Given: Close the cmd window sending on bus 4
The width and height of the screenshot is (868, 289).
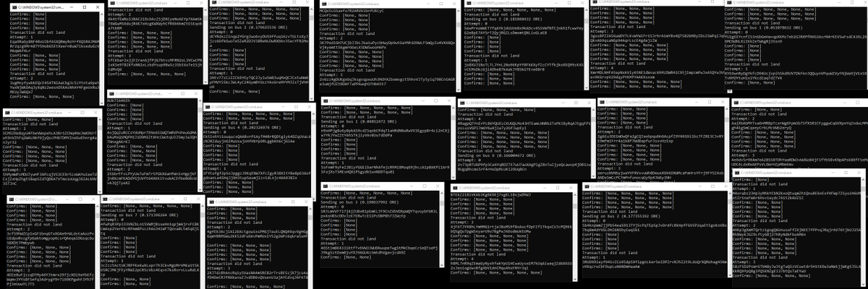Looking at the screenshot, I should pyautogui.click(x=310, y=107).
